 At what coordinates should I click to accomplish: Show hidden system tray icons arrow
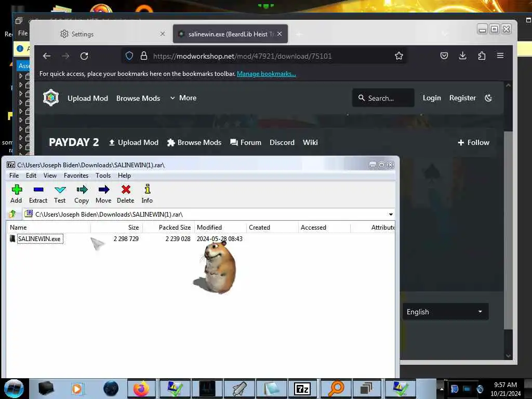click(x=442, y=389)
